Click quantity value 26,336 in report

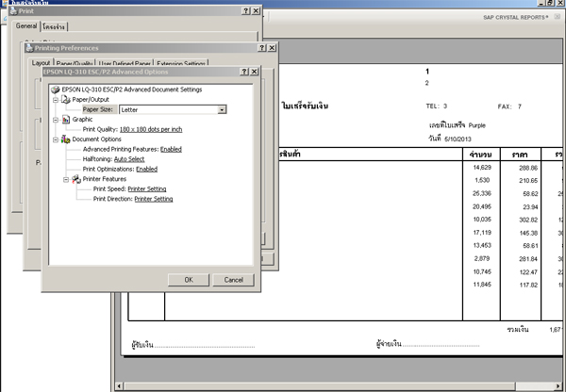pos(482,193)
